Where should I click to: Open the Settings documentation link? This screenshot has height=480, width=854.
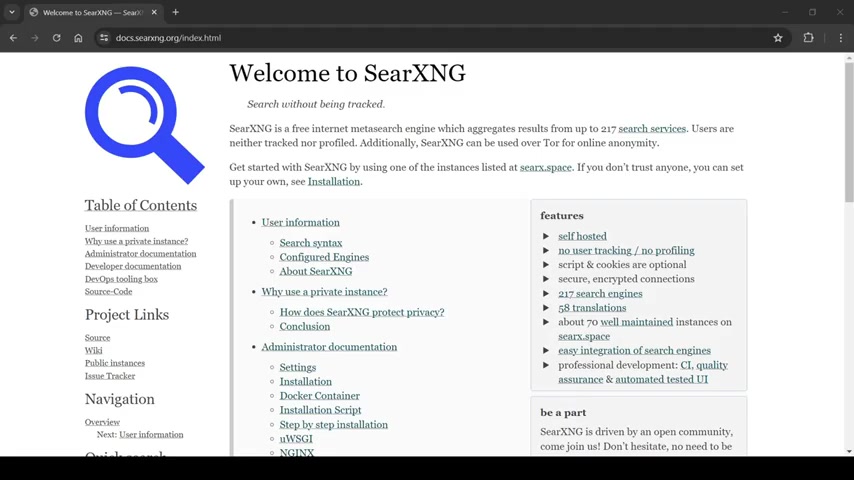(x=298, y=367)
